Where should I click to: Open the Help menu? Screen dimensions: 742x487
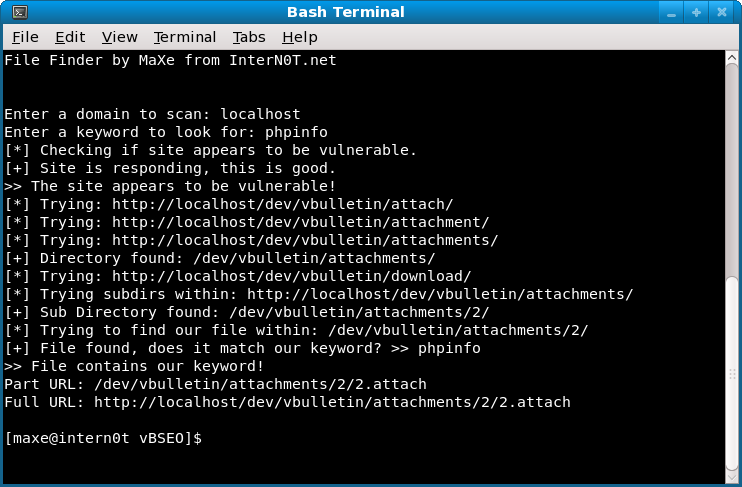click(300, 37)
